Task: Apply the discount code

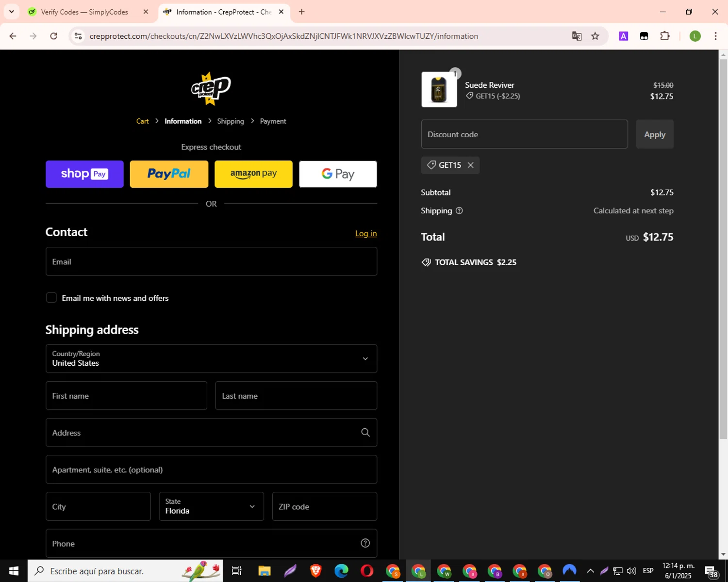Action: [655, 134]
